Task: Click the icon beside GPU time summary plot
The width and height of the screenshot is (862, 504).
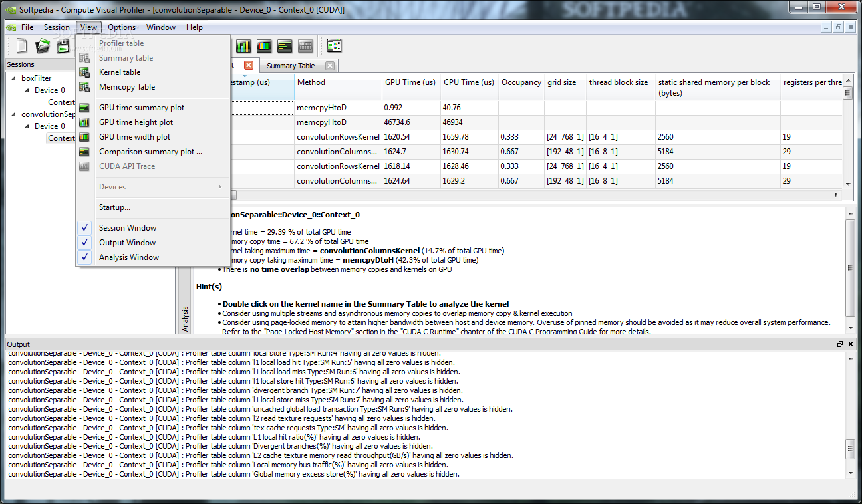Action: click(x=84, y=108)
